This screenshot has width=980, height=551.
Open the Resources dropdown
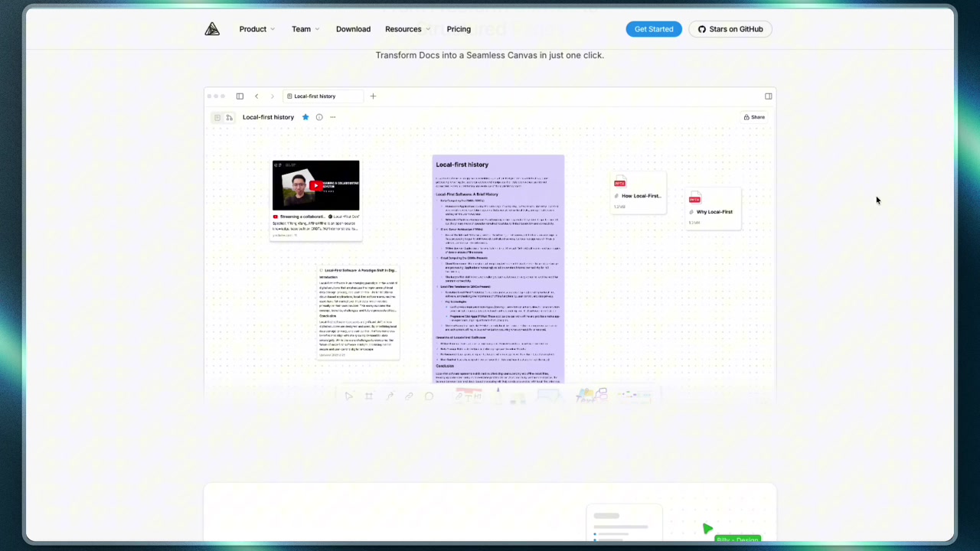coord(403,28)
